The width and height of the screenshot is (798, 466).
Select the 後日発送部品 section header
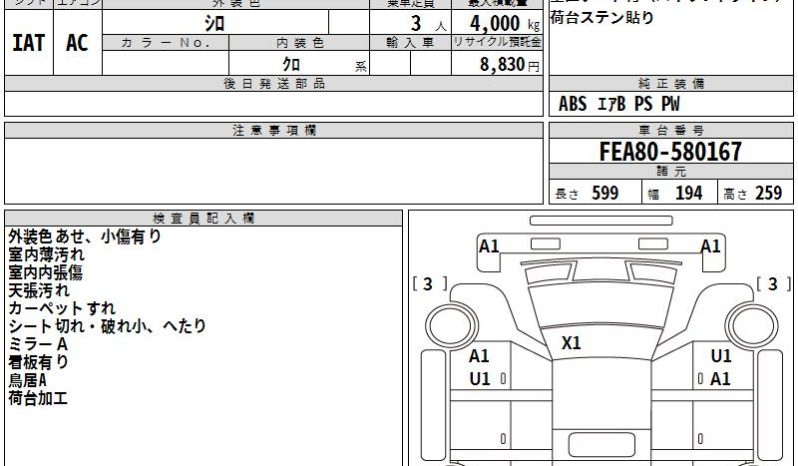pyautogui.click(x=274, y=84)
